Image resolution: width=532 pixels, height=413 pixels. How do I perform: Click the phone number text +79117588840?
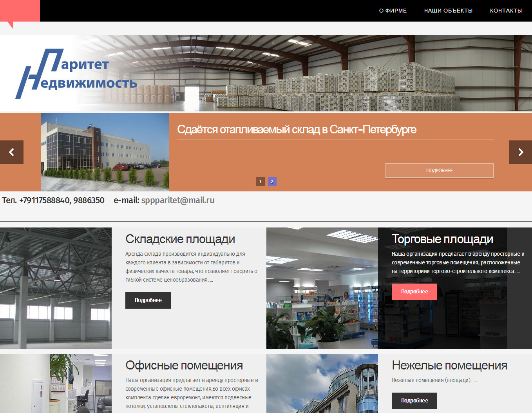point(44,200)
